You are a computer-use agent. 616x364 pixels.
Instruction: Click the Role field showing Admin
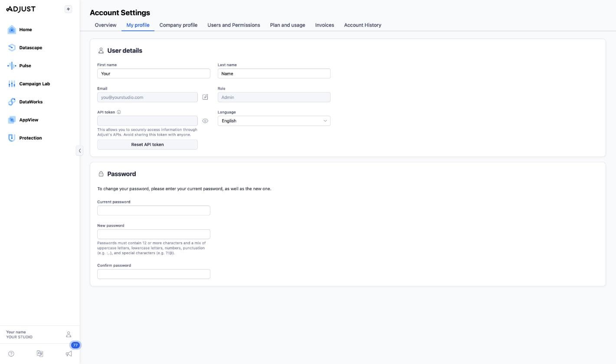pos(274,97)
